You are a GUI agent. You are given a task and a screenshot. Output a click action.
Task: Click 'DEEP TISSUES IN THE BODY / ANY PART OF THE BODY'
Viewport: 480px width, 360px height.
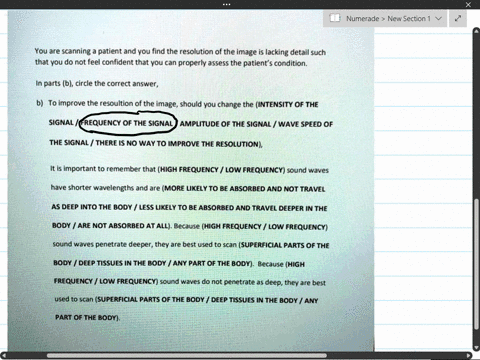tap(164, 263)
